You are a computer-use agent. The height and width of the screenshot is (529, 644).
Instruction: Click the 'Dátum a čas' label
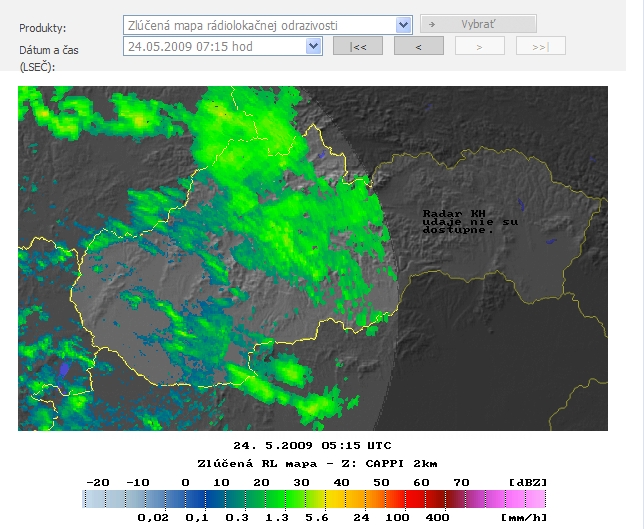pos(51,49)
